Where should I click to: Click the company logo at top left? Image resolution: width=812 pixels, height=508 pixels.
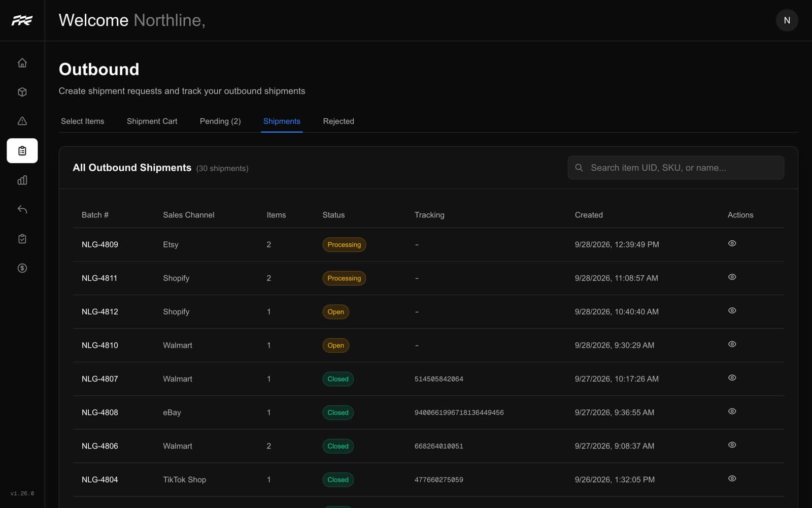[22, 20]
